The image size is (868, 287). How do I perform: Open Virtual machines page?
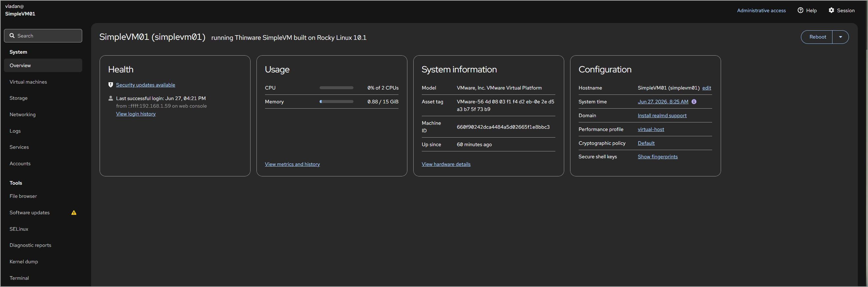tap(43, 82)
